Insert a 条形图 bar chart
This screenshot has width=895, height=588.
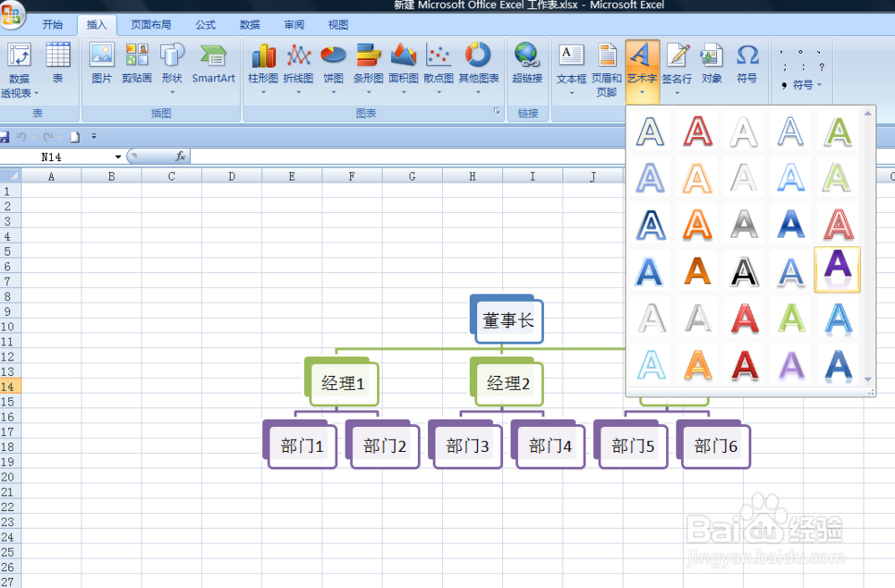(368, 67)
